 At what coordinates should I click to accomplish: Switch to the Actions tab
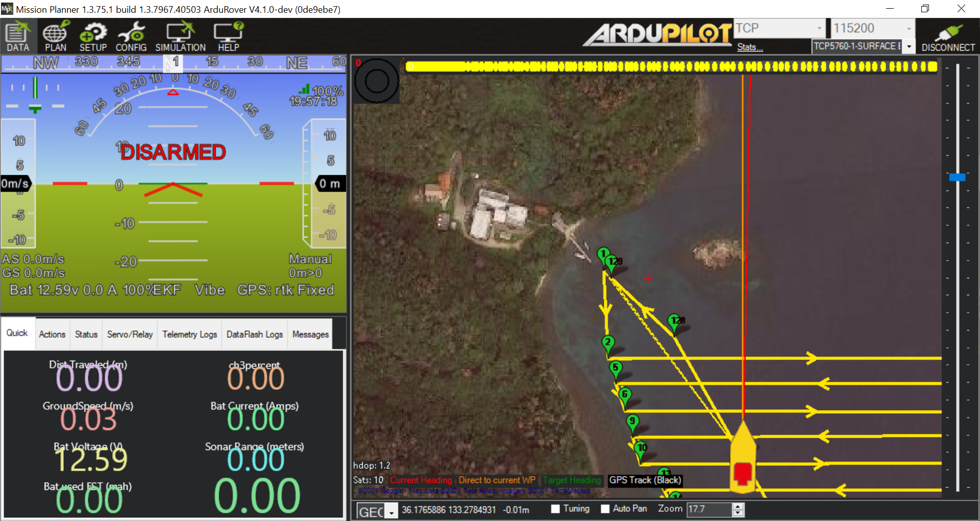52,334
